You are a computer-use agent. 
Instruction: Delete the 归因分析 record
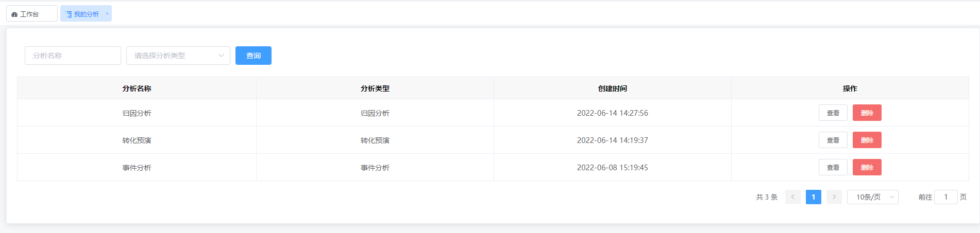[x=867, y=113]
